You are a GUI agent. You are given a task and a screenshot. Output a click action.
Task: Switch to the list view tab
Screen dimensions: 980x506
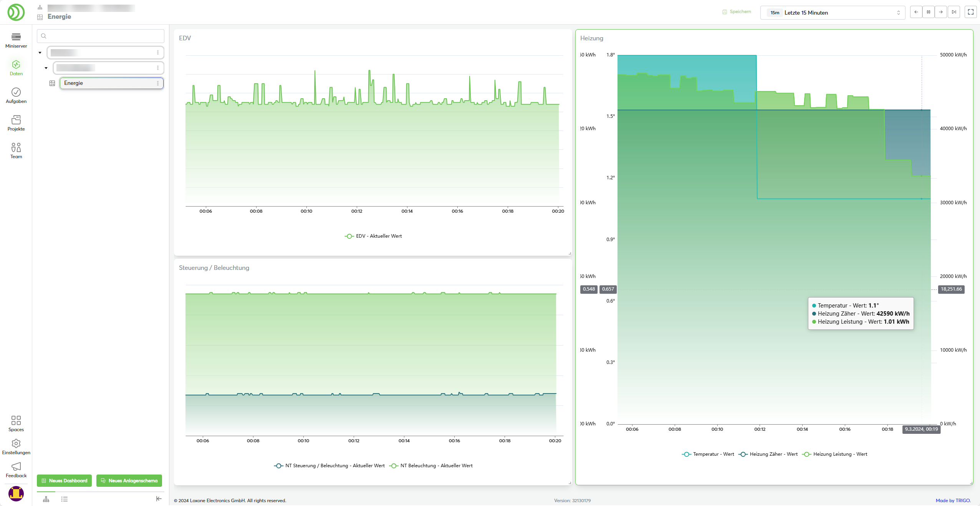point(65,499)
